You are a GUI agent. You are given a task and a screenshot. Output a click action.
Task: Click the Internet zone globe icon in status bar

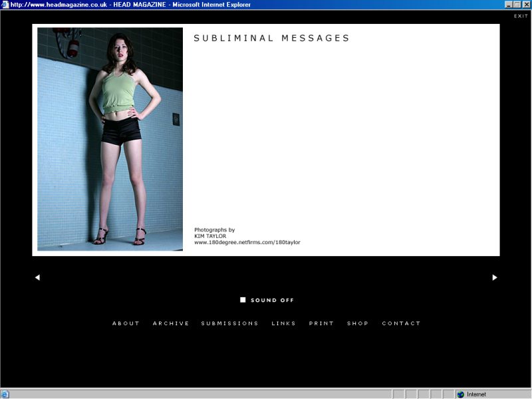tap(460, 394)
